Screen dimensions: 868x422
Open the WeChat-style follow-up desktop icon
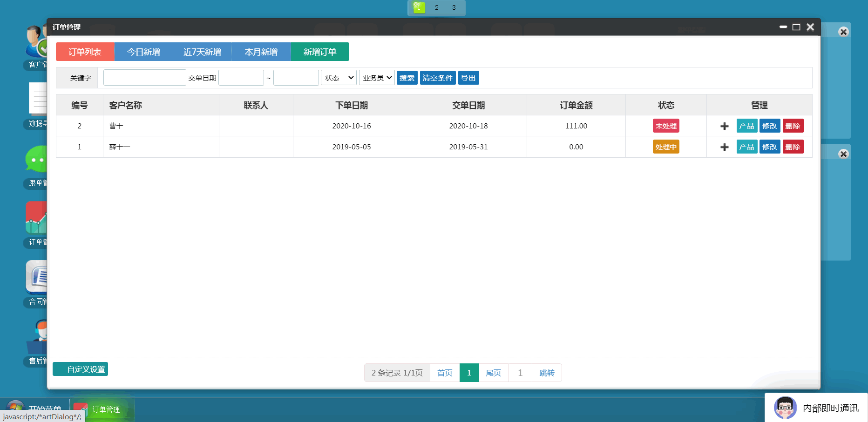(x=36, y=160)
